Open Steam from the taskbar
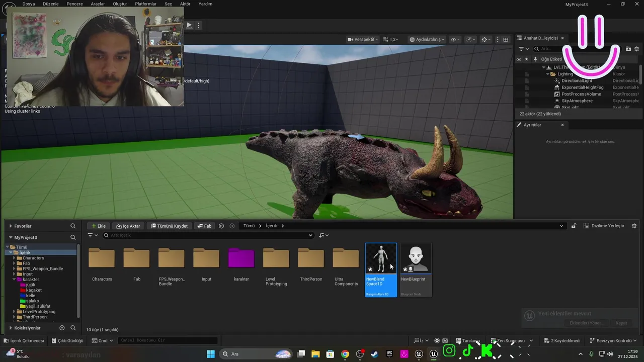 click(374, 354)
